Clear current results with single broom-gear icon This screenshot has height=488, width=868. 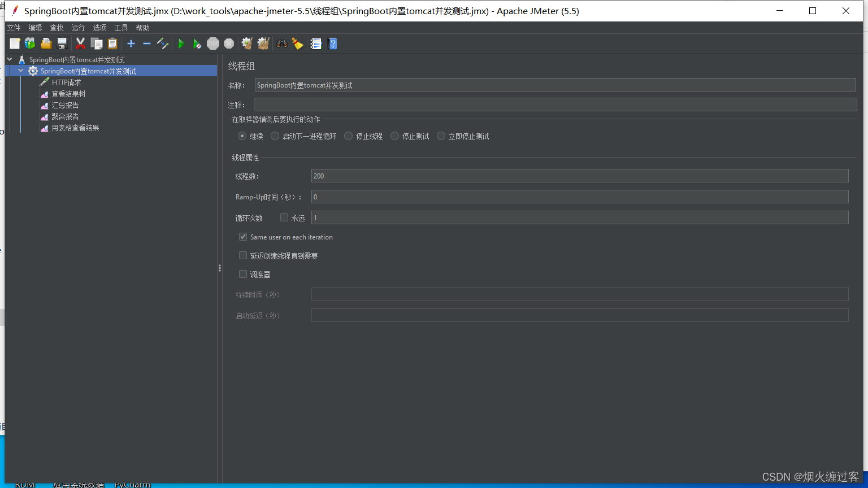pyautogui.click(x=247, y=43)
